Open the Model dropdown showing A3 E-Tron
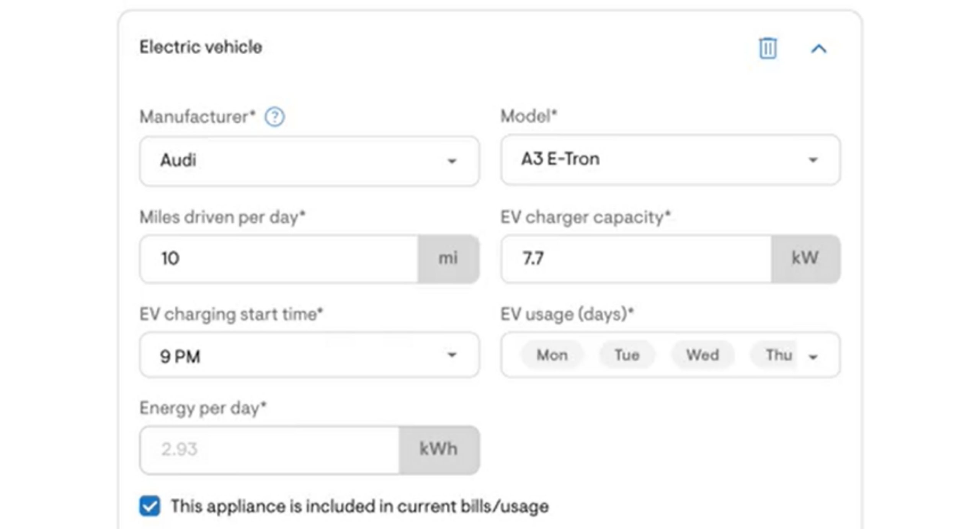The image size is (980, 529). point(670,160)
